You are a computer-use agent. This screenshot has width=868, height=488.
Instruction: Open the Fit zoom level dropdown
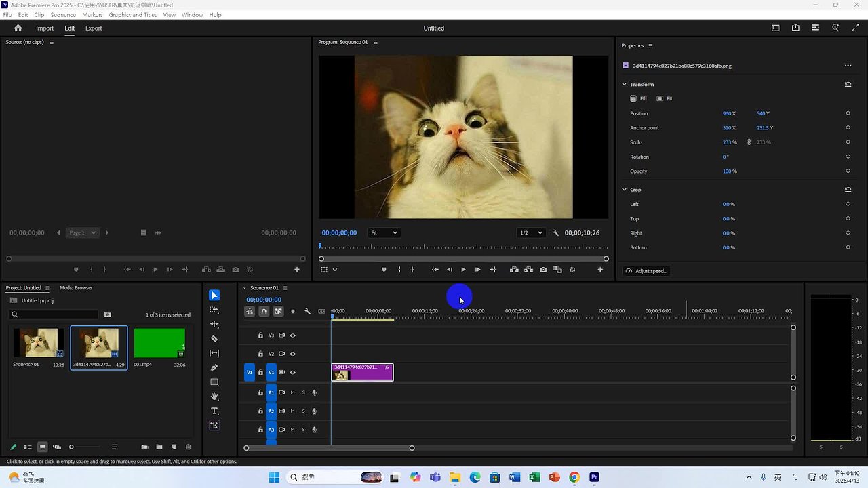[x=384, y=232]
